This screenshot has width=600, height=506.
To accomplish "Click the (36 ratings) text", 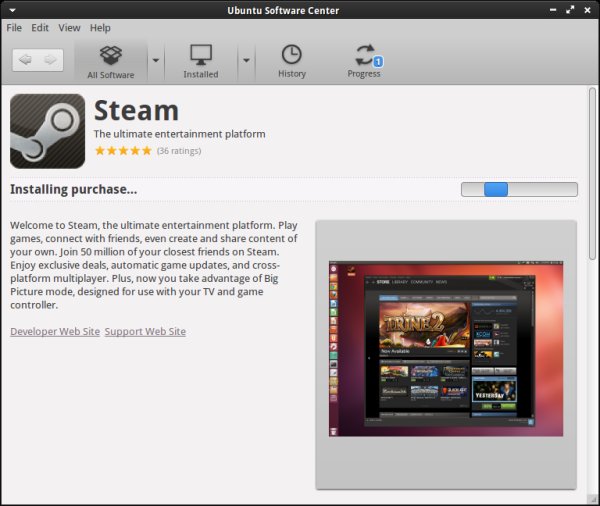I will (179, 151).
